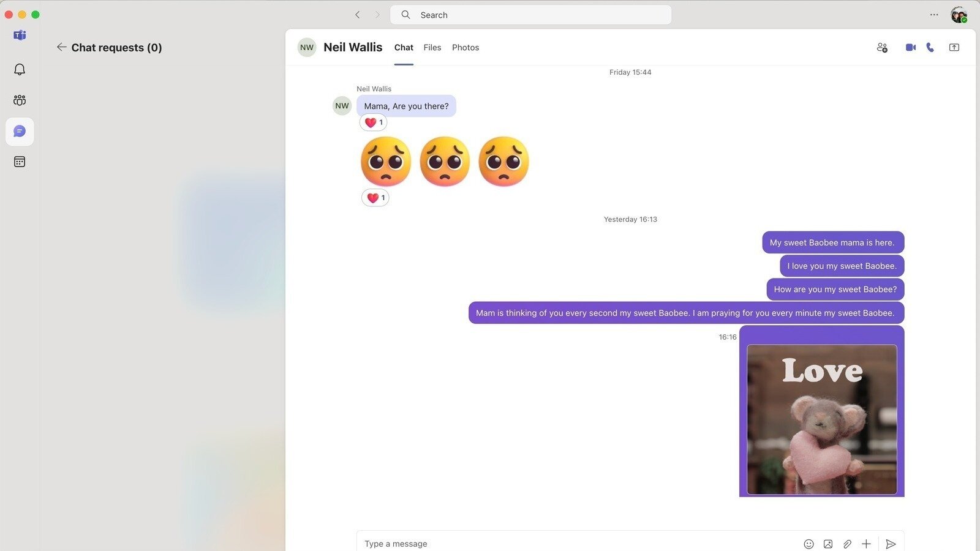
Task: Attach a file with paperclip icon
Action: click(847, 544)
